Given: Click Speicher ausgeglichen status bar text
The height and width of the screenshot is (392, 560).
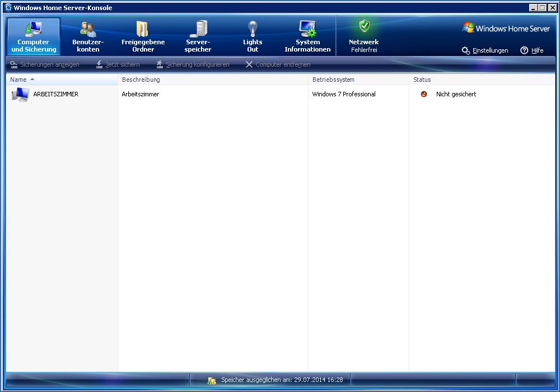Looking at the screenshot, I should coord(282,380).
